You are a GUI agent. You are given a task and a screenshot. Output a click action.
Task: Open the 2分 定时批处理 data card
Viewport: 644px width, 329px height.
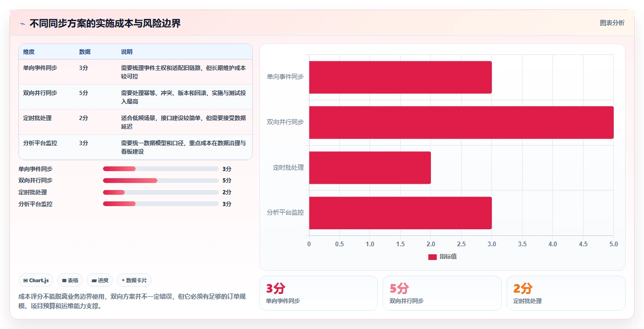[566, 293]
